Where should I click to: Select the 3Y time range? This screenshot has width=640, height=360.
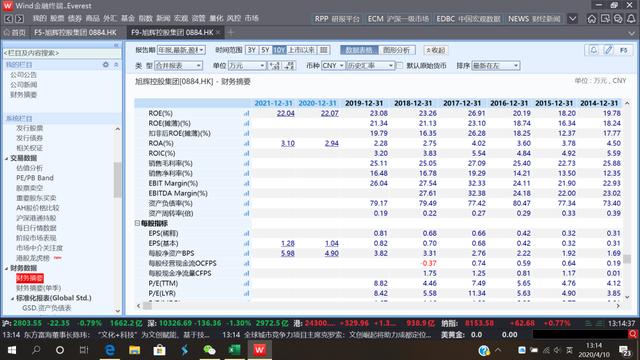tap(252, 50)
